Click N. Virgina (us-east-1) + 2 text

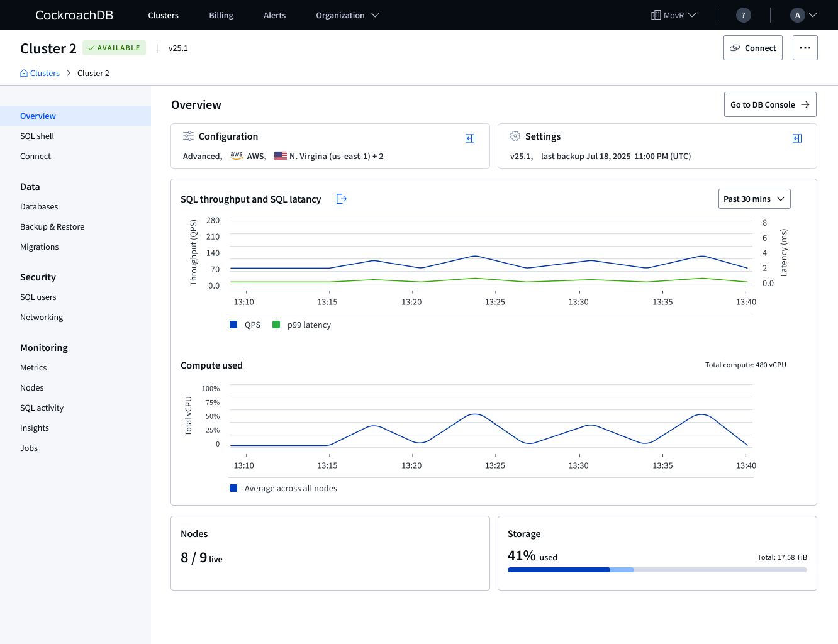pyautogui.click(x=337, y=156)
